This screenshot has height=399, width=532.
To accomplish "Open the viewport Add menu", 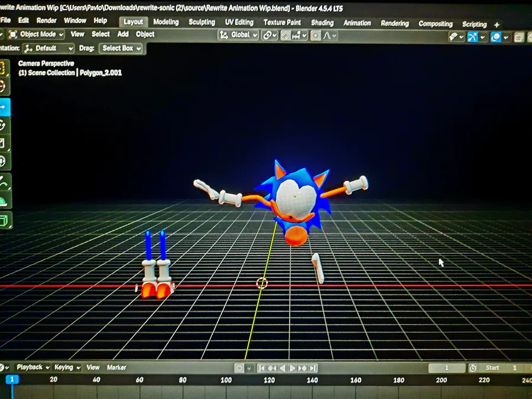I will [123, 34].
